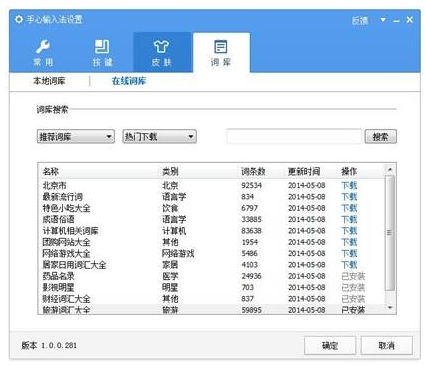This screenshot has height=365, width=425.
Task: Click the 确定 button
Action: 330,345
